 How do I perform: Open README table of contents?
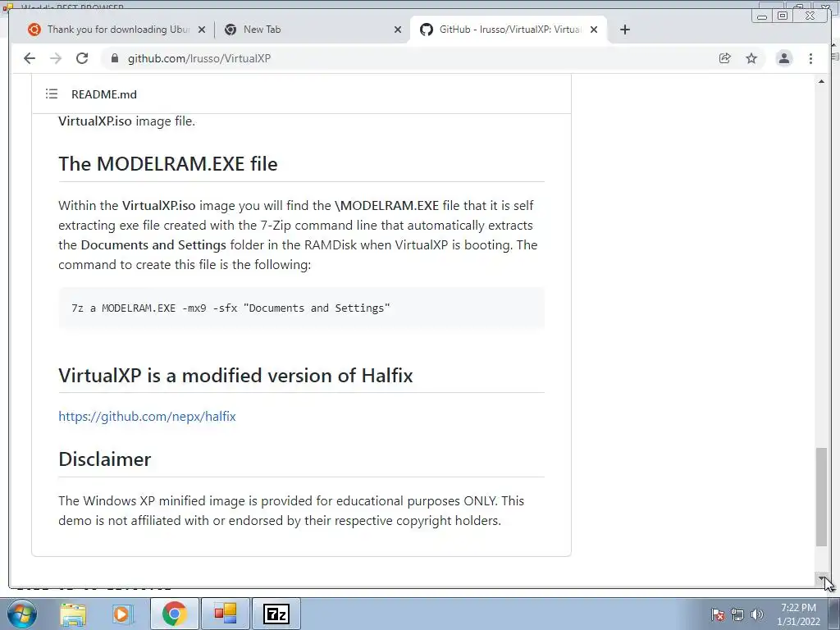point(52,94)
